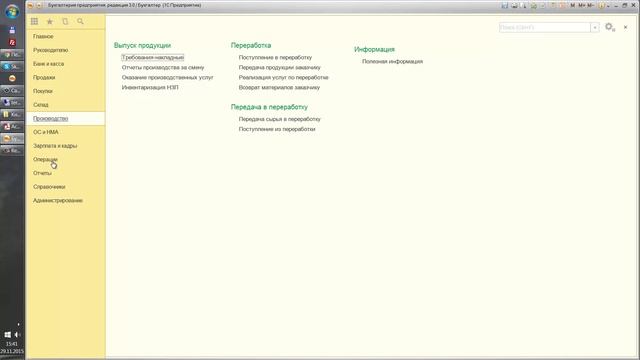Open Favorites via the star icon
Viewport: 640px width, 360px height.
coord(50,21)
